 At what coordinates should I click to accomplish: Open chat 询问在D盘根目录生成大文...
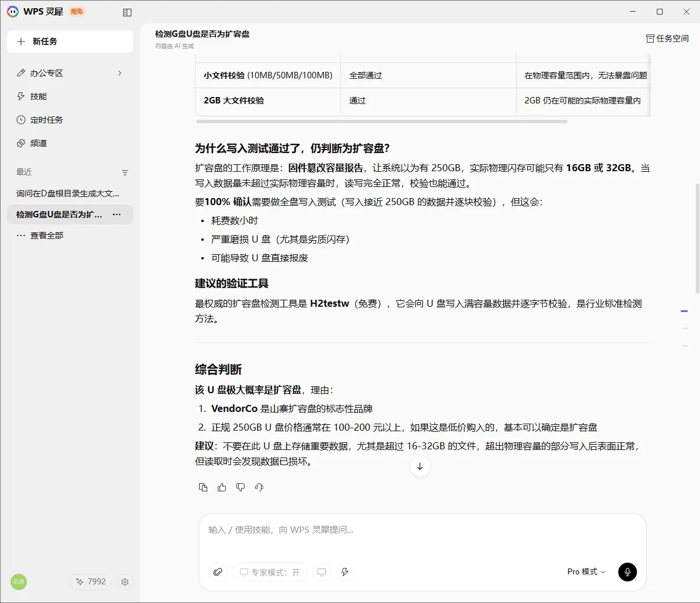70,193
